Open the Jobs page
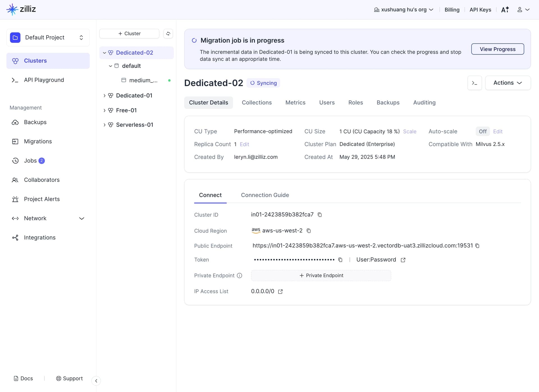 coord(48,161)
